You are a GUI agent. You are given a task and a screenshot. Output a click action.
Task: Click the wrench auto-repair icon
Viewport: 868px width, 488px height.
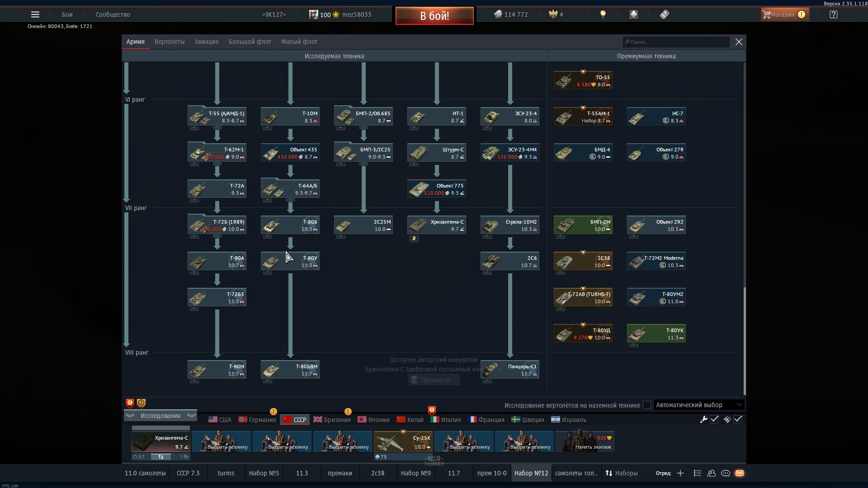(703, 419)
